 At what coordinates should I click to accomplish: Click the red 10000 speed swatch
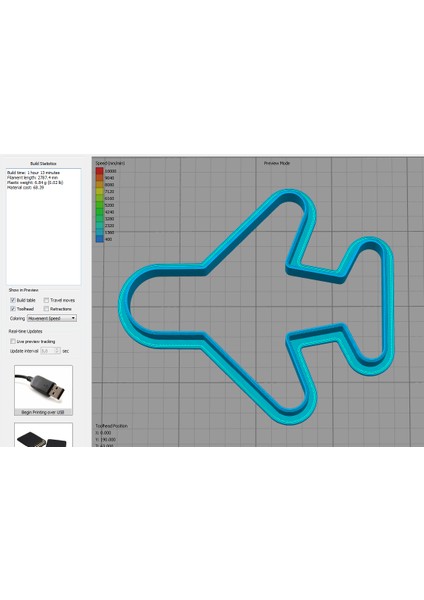[99, 171]
